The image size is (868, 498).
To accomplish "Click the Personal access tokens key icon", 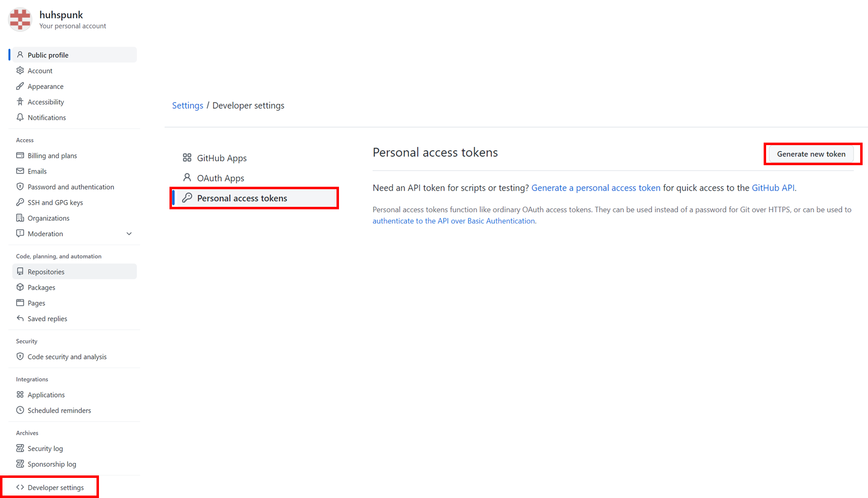I will click(x=187, y=198).
